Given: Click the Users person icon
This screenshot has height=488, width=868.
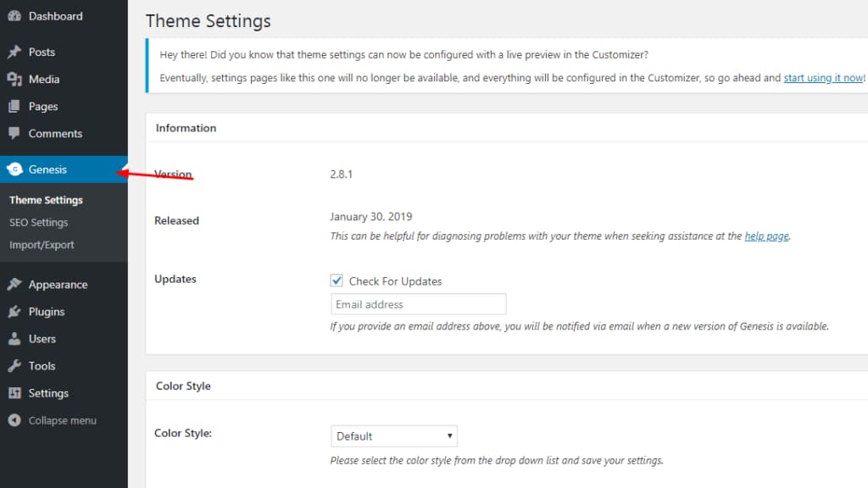Looking at the screenshot, I should tap(14, 339).
